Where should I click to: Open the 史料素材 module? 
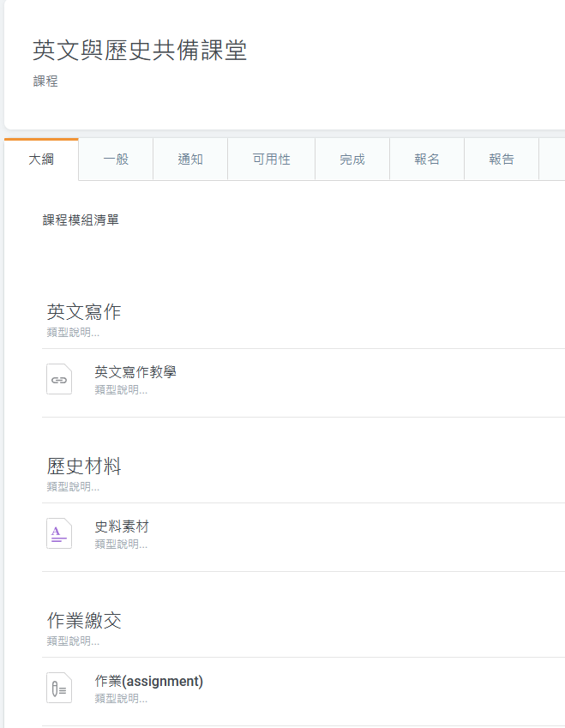pyautogui.click(x=122, y=526)
